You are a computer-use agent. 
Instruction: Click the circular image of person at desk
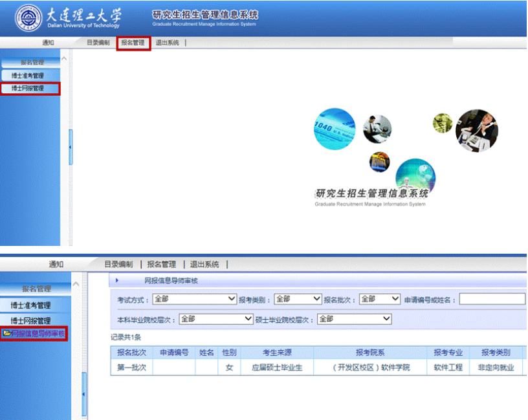(x=377, y=129)
